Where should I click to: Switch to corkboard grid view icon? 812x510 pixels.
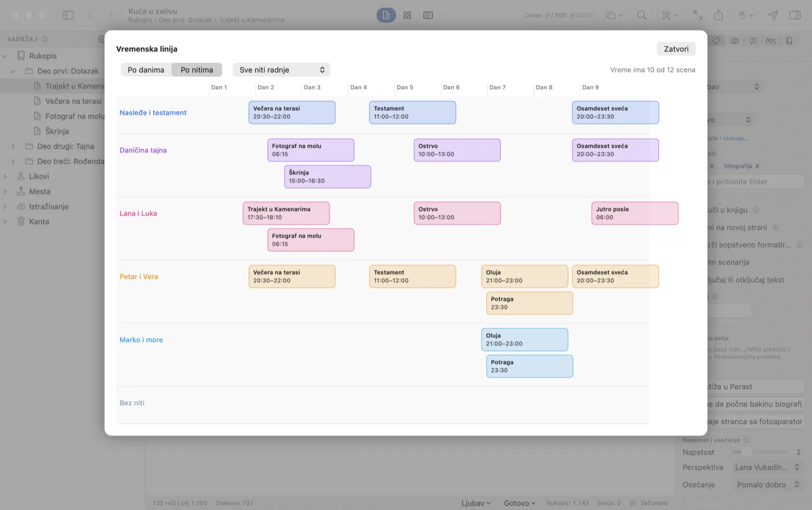tap(407, 15)
